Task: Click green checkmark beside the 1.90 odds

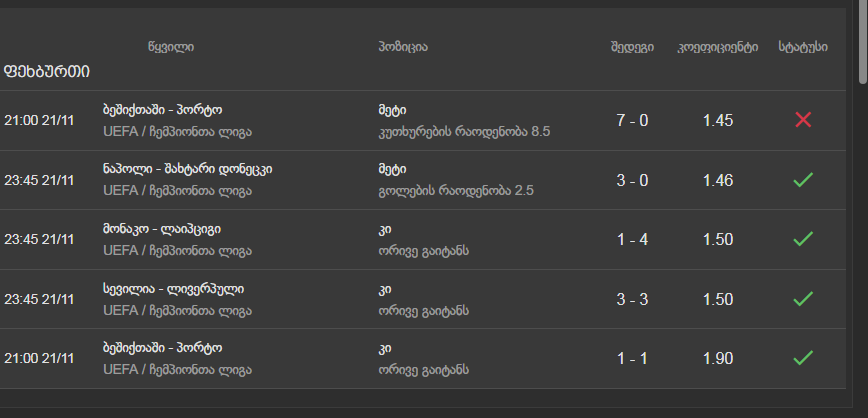Action: pos(802,358)
